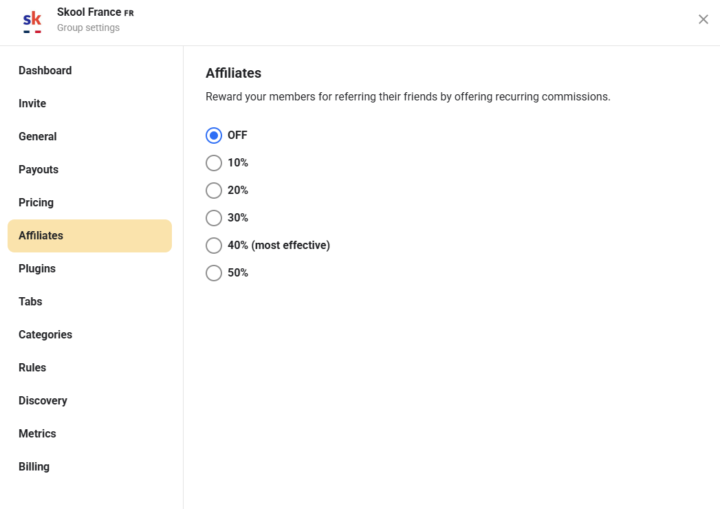Open the Categories settings
The height and width of the screenshot is (509, 720).
pyautogui.click(x=45, y=335)
